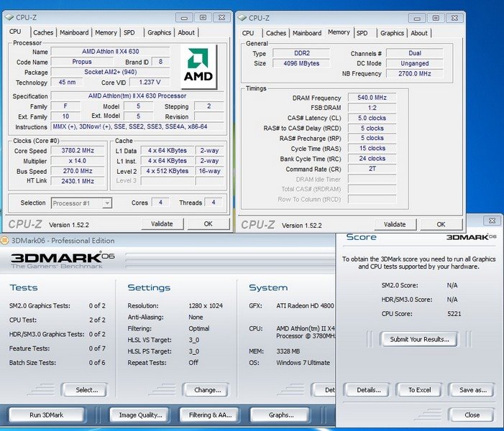Click the CPU-Z icon in right window title
The image size is (504, 431).
pyautogui.click(x=242, y=18)
